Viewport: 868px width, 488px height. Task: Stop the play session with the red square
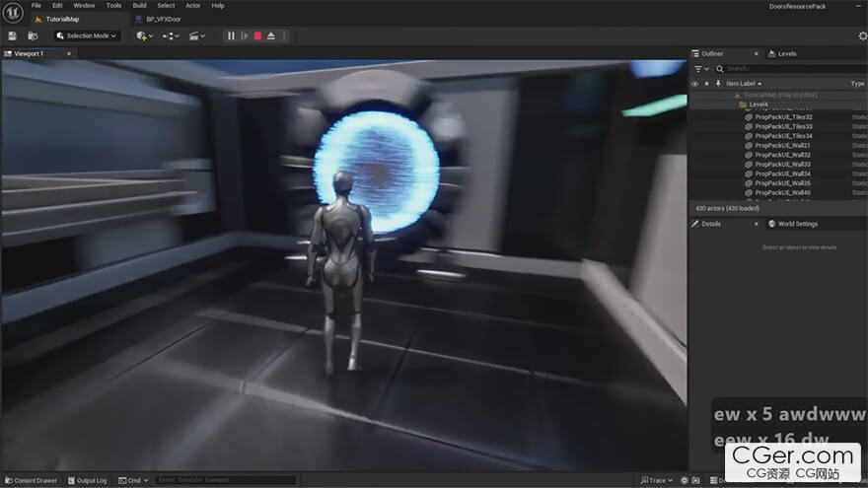pyautogui.click(x=257, y=35)
